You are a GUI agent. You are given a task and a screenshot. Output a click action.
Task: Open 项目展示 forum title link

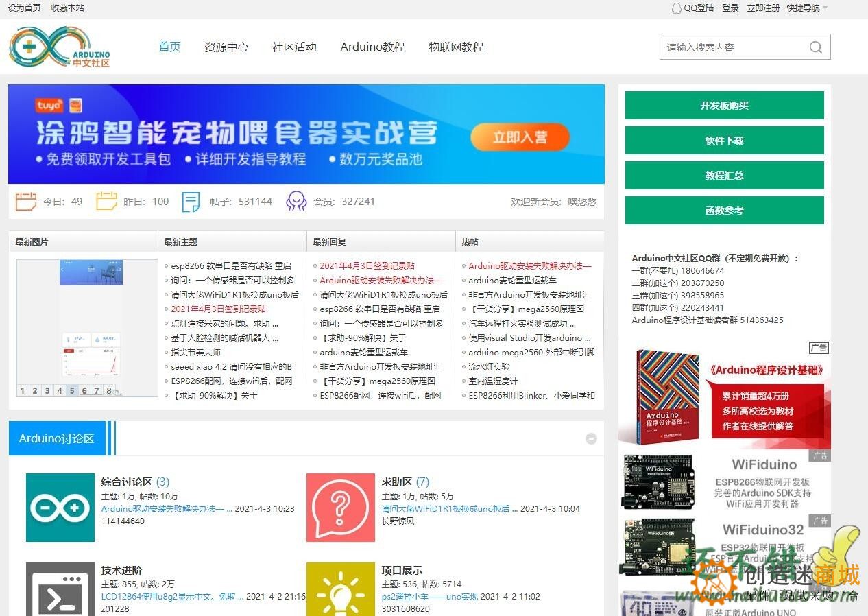402,570
